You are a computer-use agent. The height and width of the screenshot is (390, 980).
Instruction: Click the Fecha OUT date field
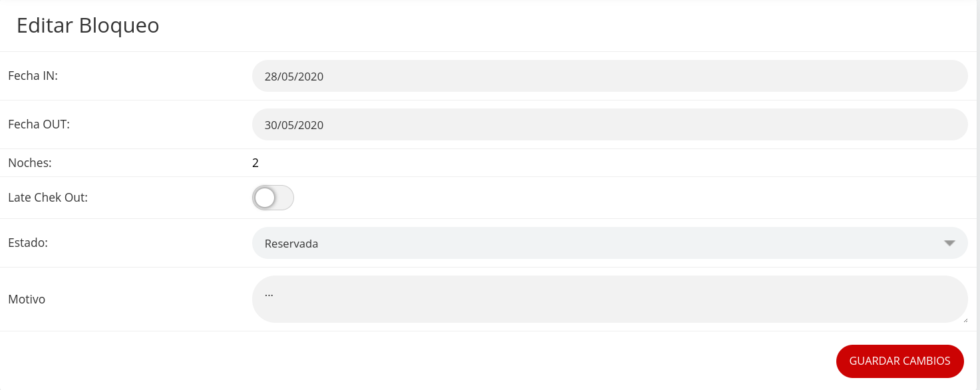(x=609, y=124)
